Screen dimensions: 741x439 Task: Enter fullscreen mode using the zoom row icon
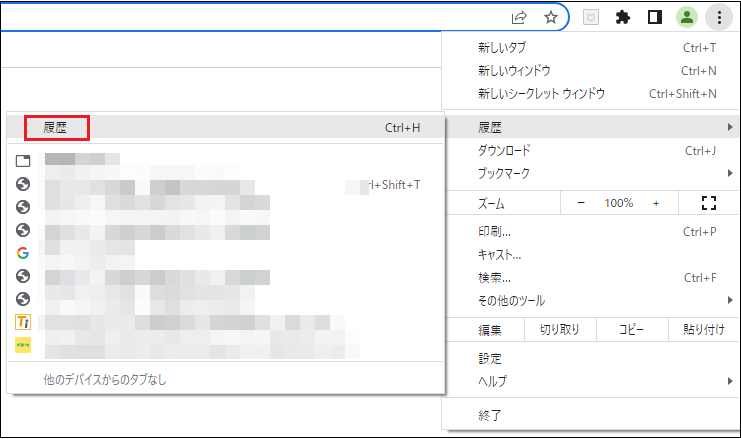point(710,203)
